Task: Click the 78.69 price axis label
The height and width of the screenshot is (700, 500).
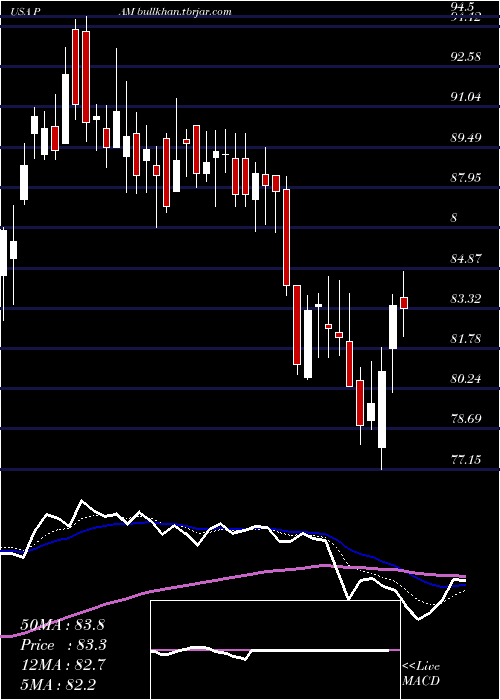Action: click(466, 419)
